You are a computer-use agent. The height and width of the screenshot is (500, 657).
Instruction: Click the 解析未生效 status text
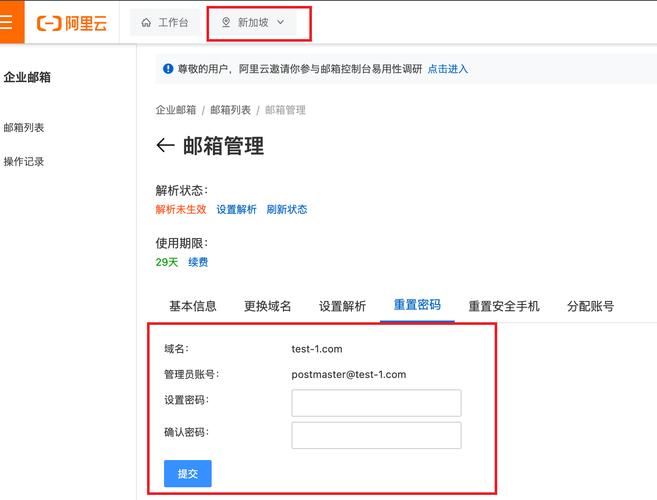tap(181, 209)
